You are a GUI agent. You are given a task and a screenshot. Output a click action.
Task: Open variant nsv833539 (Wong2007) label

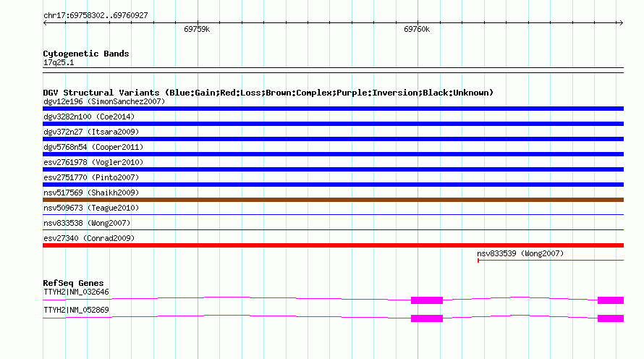pos(520,253)
